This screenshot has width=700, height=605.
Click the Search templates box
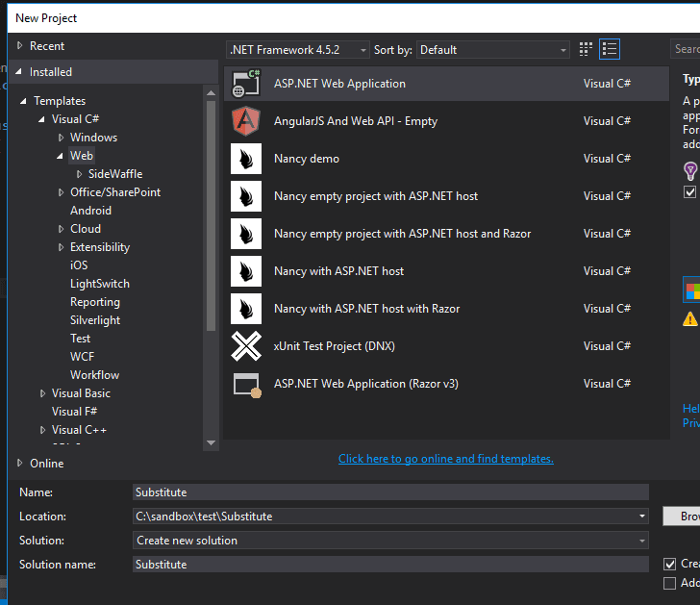(686, 49)
